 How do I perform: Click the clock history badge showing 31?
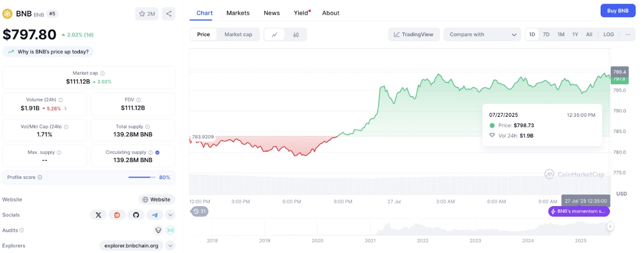click(x=199, y=211)
